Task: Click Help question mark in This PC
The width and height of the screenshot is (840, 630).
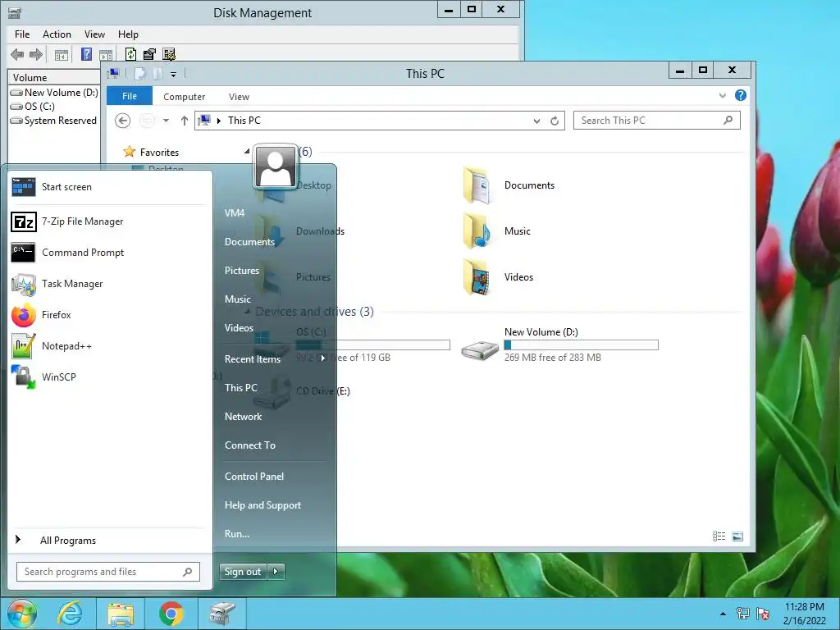Action: (x=741, y=95)
